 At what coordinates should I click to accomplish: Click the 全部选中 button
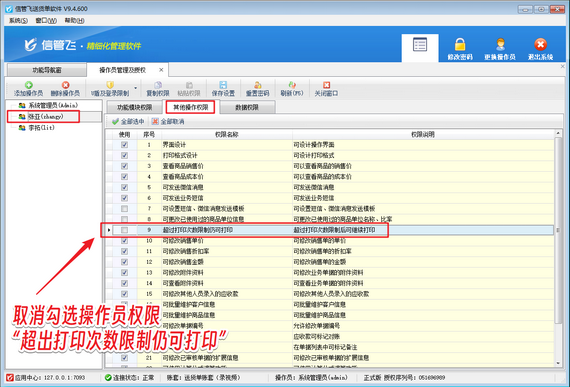[x=128, y=121]
